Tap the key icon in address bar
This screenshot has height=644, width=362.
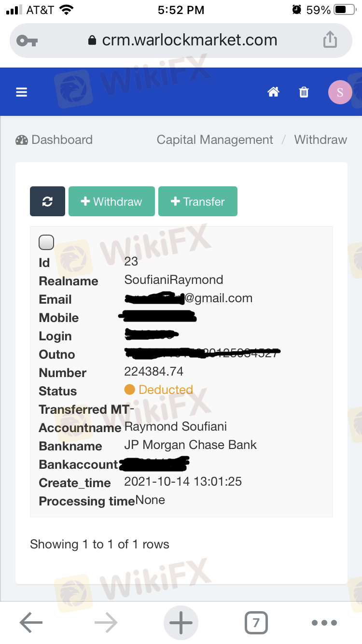point(27,41)
